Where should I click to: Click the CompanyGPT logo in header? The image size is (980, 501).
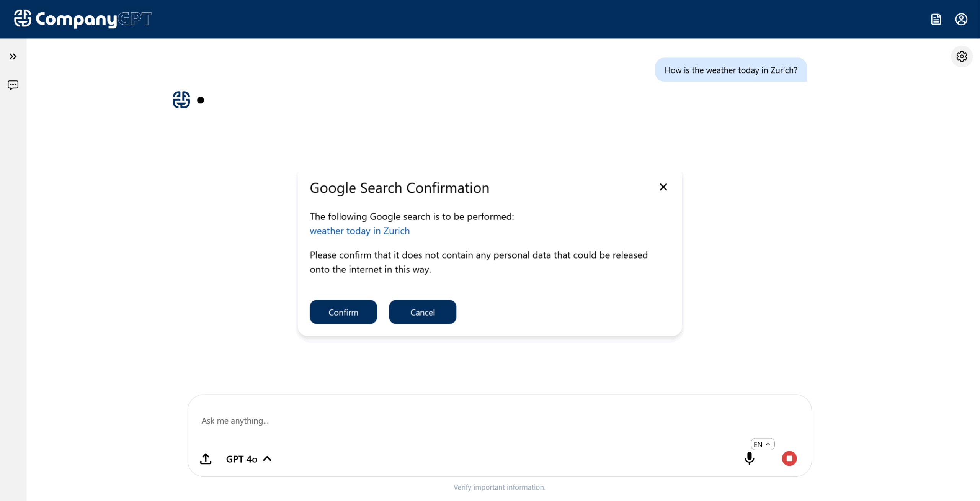tap(83, 18)
